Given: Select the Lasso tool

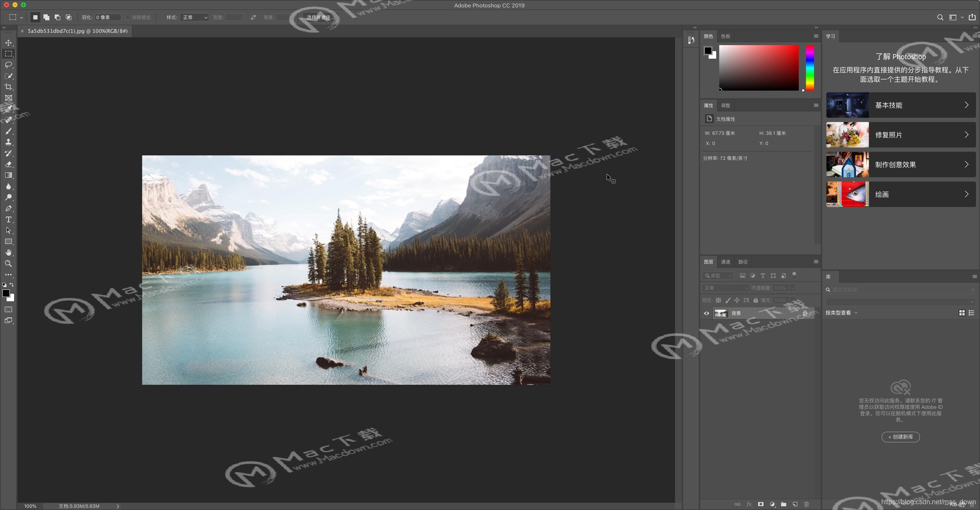Looking at the screenshot, I should pos(9,65).
